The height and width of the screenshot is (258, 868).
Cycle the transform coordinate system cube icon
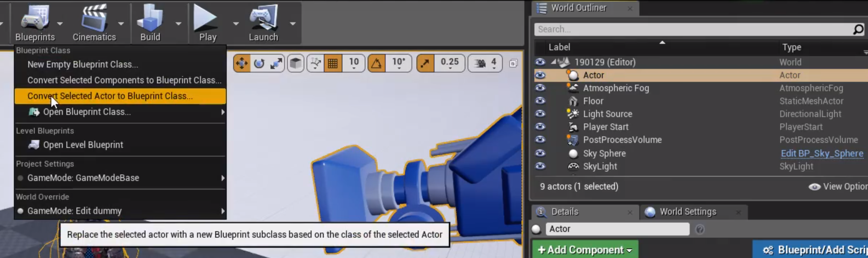(296, 63)
